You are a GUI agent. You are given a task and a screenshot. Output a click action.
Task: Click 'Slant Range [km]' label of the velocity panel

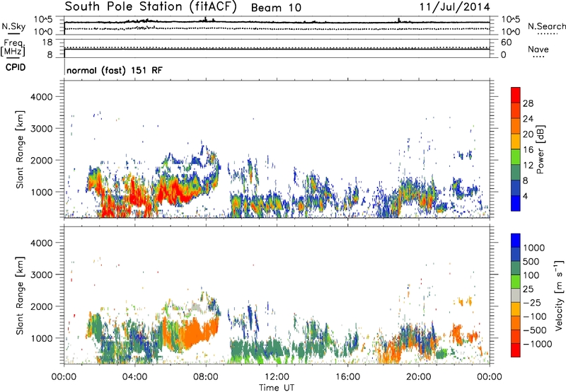coord(20,296)
